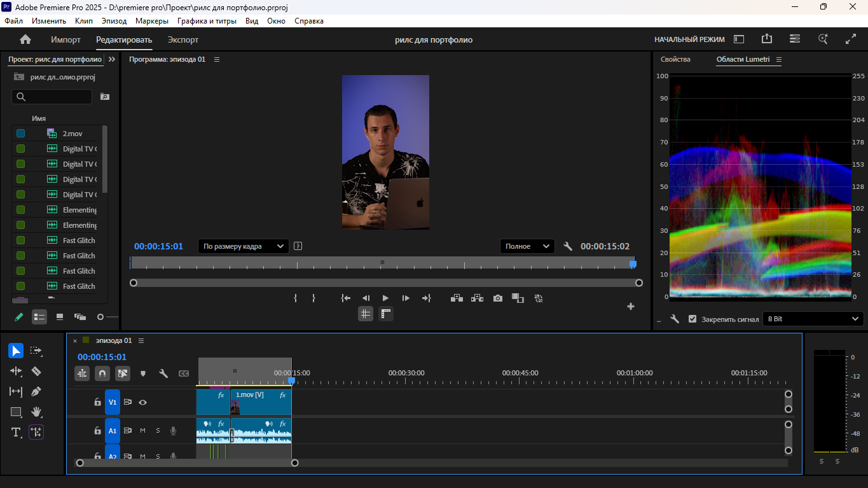868x488 pixels.
Task: Open the Маркеры menu
Action: coord(152,21)
